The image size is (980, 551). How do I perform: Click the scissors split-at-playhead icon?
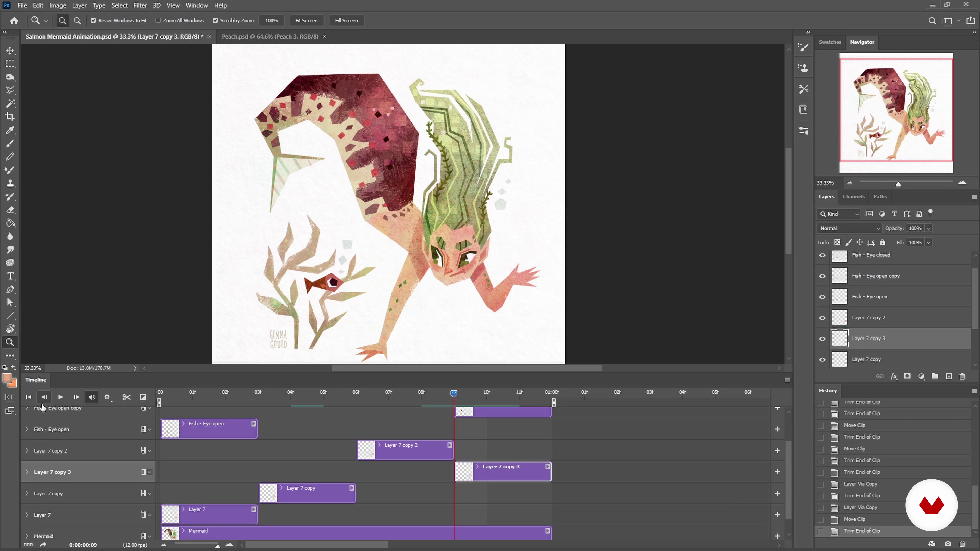pos(127,397)
